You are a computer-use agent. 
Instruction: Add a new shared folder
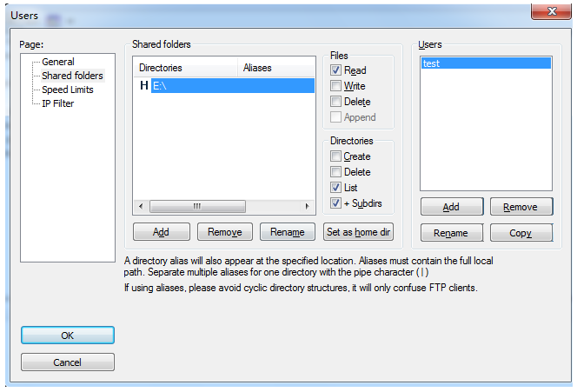[x=162, y=232]
